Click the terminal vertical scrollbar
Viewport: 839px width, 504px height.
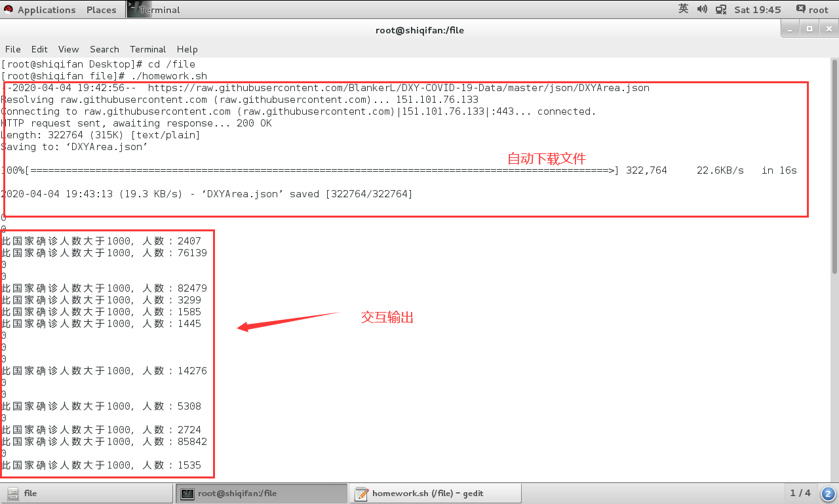834,166
